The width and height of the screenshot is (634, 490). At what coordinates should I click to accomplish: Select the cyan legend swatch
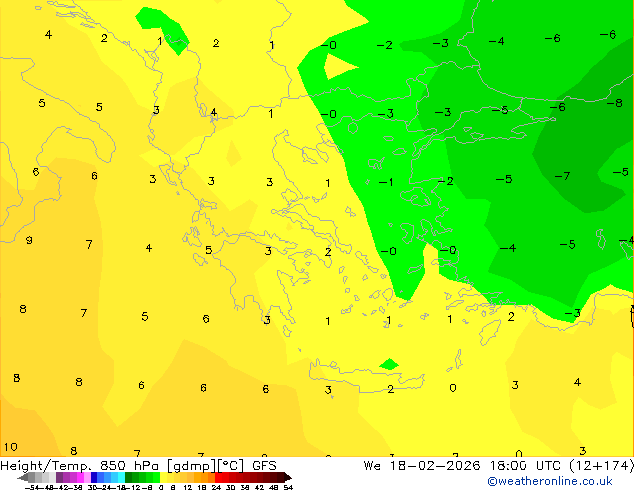121,477
